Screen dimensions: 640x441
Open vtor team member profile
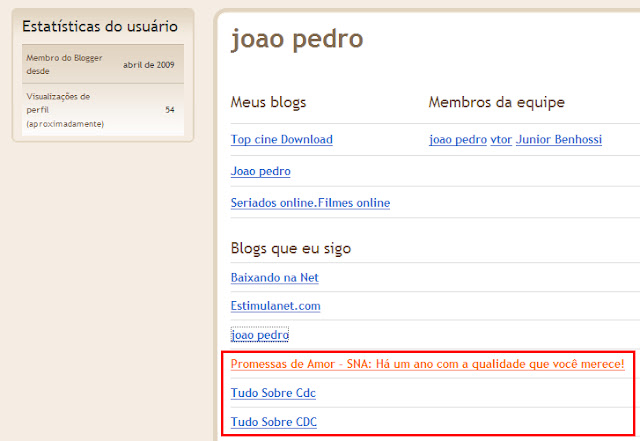[501, 140]
